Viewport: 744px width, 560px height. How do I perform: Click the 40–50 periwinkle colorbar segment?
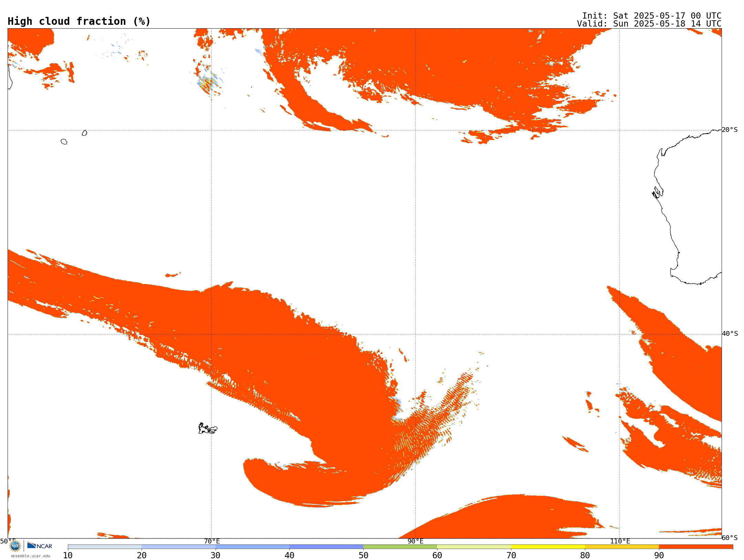(326, 547)
